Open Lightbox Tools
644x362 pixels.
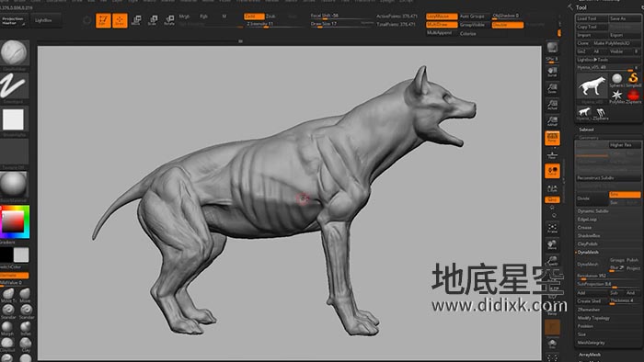[x=608, y=60]
